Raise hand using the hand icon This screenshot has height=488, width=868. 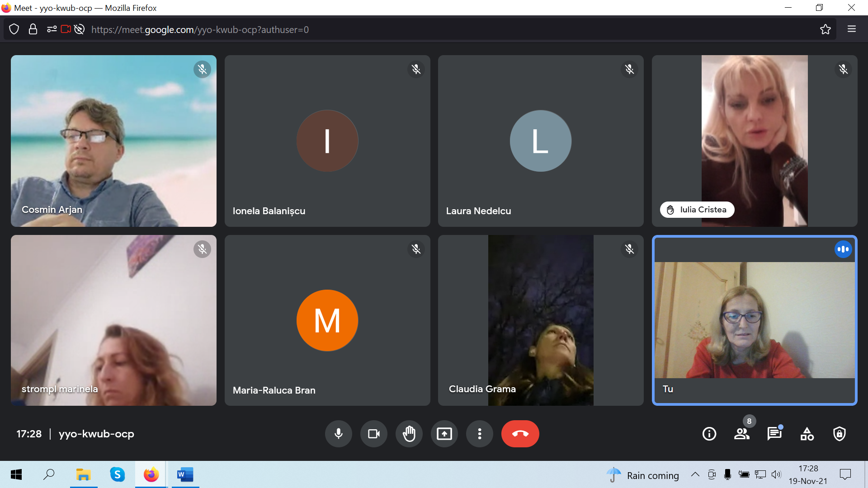[409, 434]
